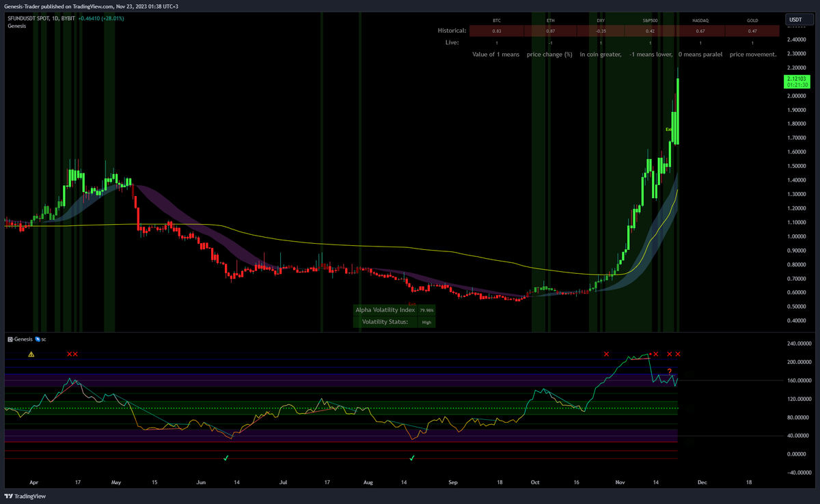
Task: Click the NASDAQ historical value 0.67
Action: [700, 31]
